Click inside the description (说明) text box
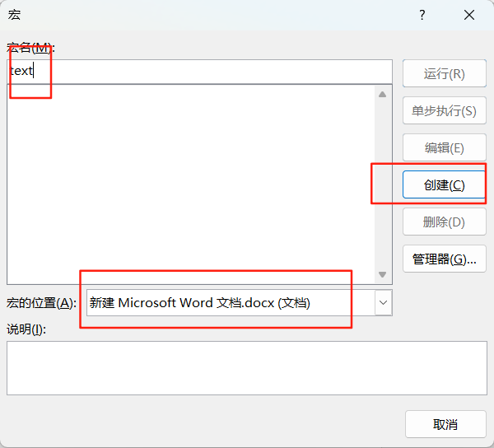This screenshot has width=494, height=448. (x=247, y=368)
